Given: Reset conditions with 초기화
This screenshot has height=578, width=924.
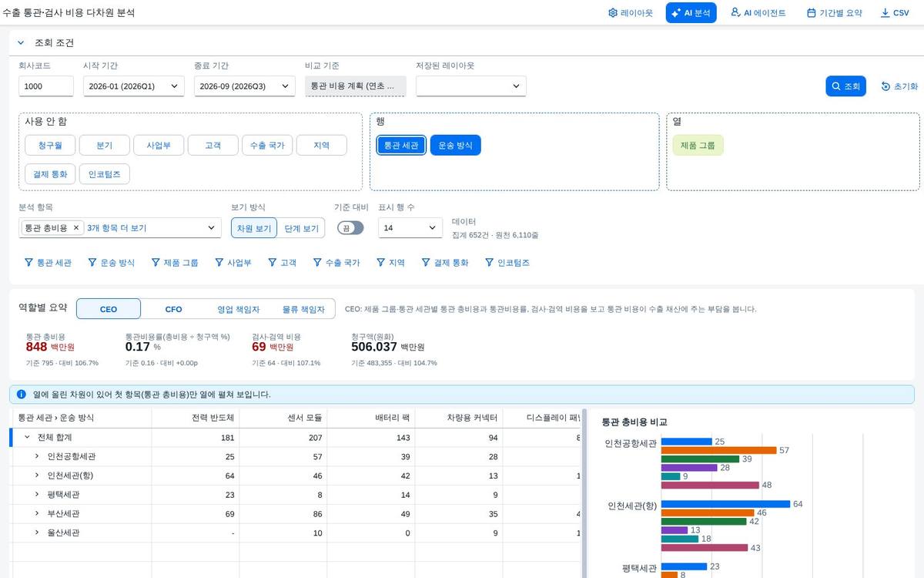Looking at the screenshot, I should [x=899, y=86].
